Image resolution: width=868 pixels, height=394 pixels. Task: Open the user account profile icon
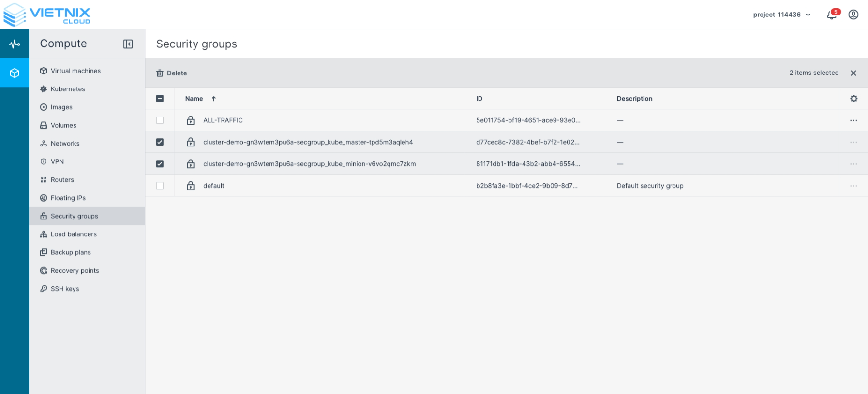tap(853, 15)
